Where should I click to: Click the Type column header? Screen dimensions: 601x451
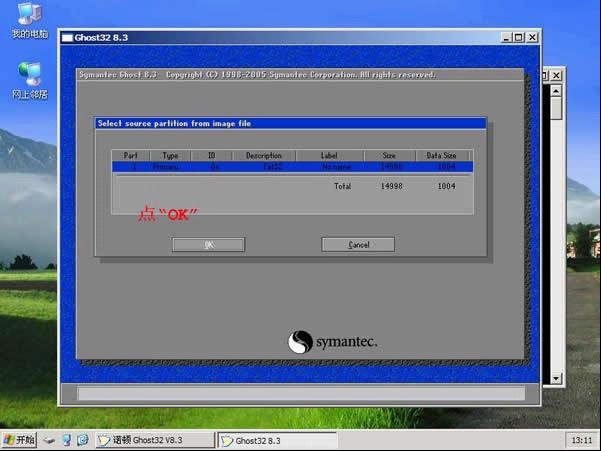(x=170, y=156)
